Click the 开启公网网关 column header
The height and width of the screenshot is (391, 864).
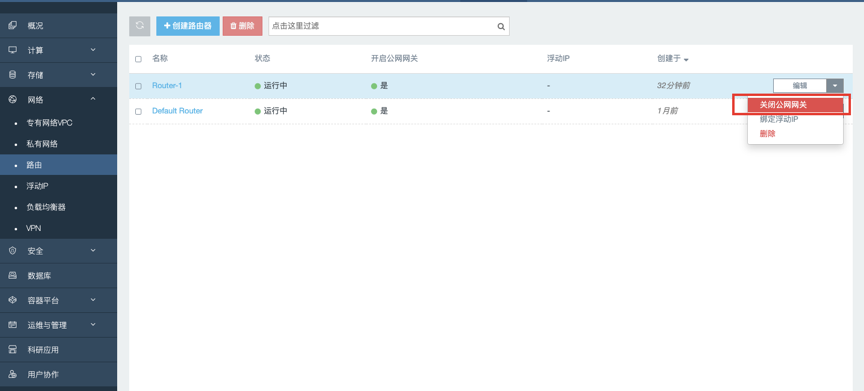tap(394, 58)
